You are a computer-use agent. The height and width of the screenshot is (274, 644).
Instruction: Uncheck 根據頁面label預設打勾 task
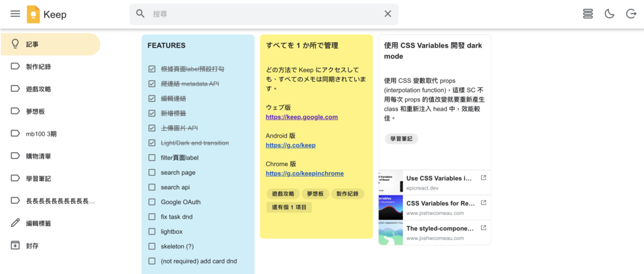[x=152, y=69]
